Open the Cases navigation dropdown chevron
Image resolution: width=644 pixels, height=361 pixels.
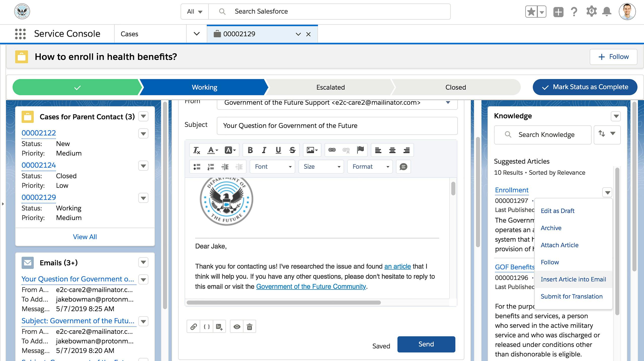[197, 34]
